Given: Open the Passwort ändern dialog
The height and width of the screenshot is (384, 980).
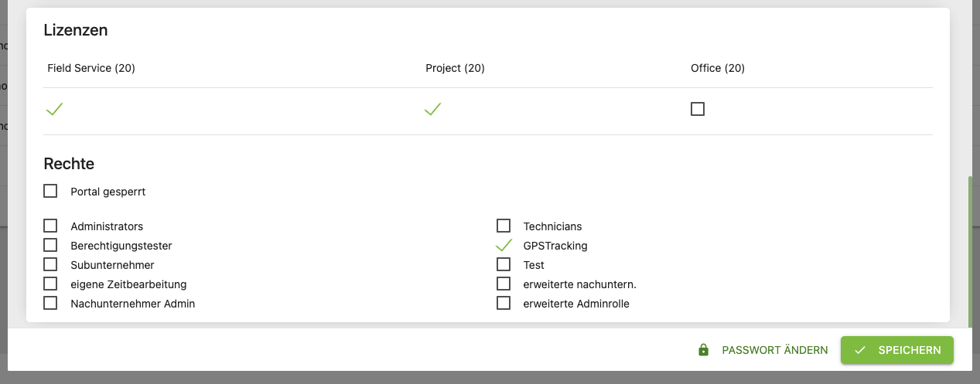Looking at the screenshot, I should (763, 350).
